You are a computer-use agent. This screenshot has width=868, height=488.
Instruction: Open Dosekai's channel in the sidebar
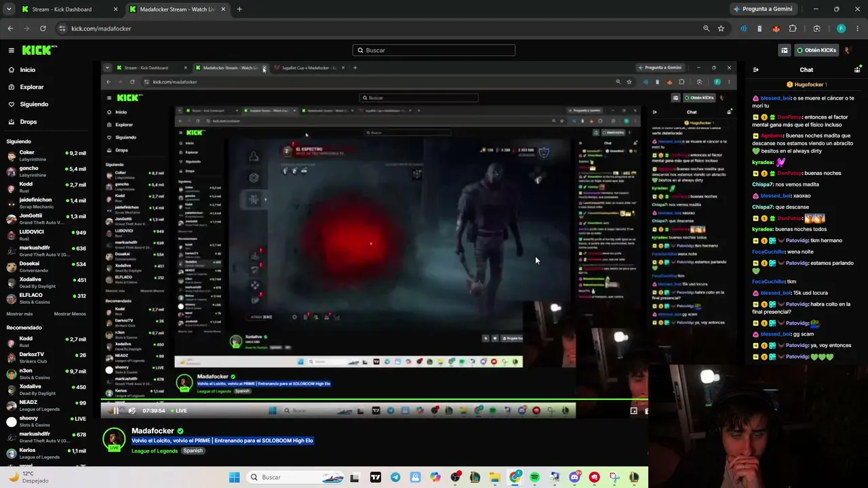[46, 266]
